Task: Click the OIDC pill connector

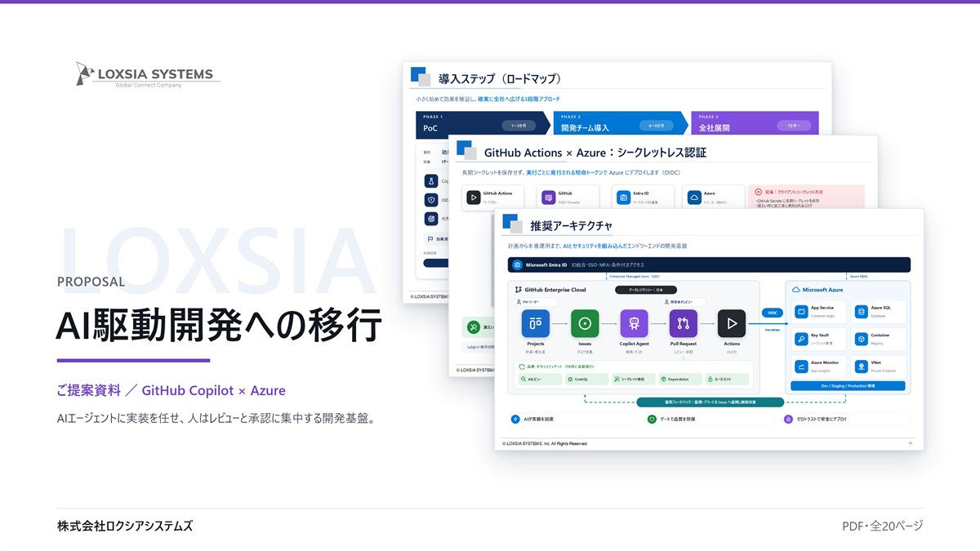Action: click(773, 312)
